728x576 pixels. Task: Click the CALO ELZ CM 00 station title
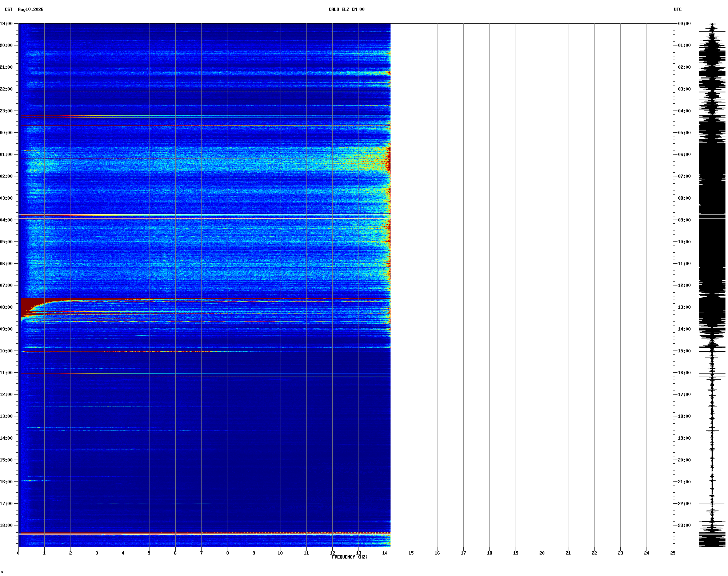point(346,9)
